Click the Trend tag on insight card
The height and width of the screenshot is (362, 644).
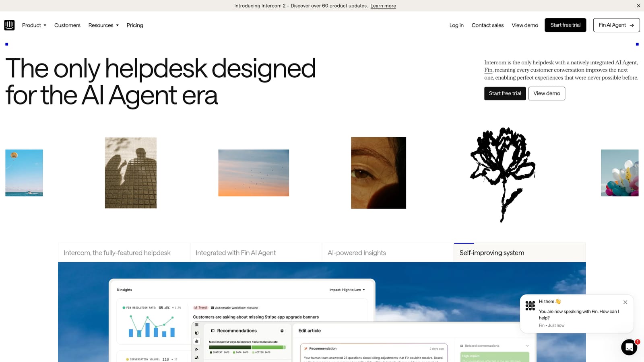point(200,308)
